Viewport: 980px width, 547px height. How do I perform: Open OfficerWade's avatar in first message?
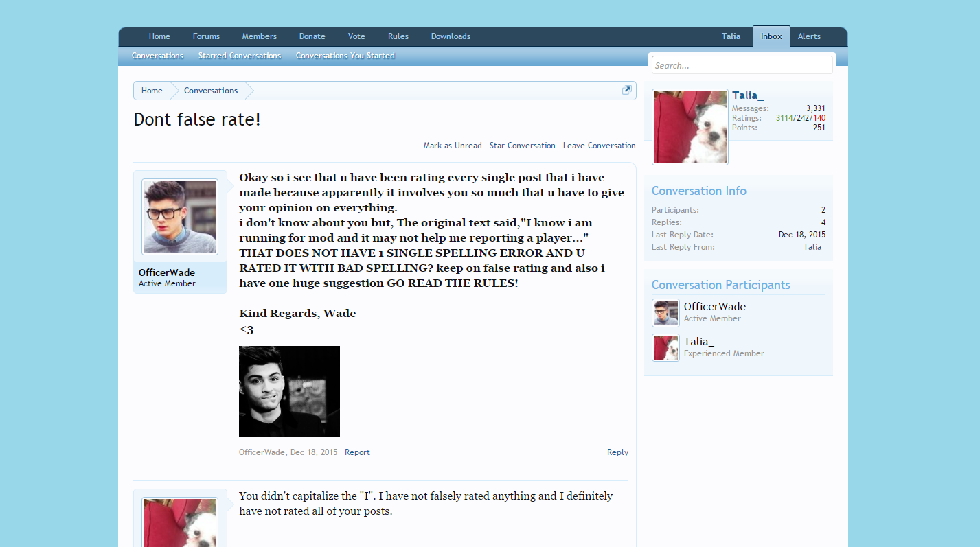180,217
